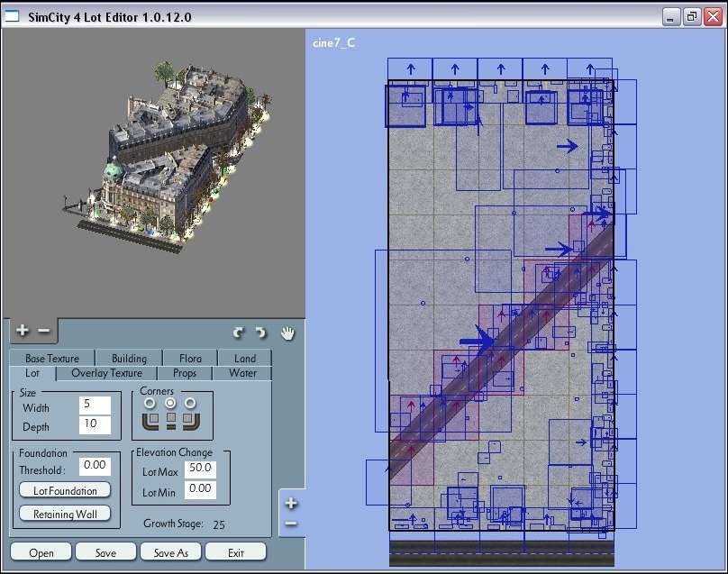Click the straight edge corner shape icon

coord(171,420)
